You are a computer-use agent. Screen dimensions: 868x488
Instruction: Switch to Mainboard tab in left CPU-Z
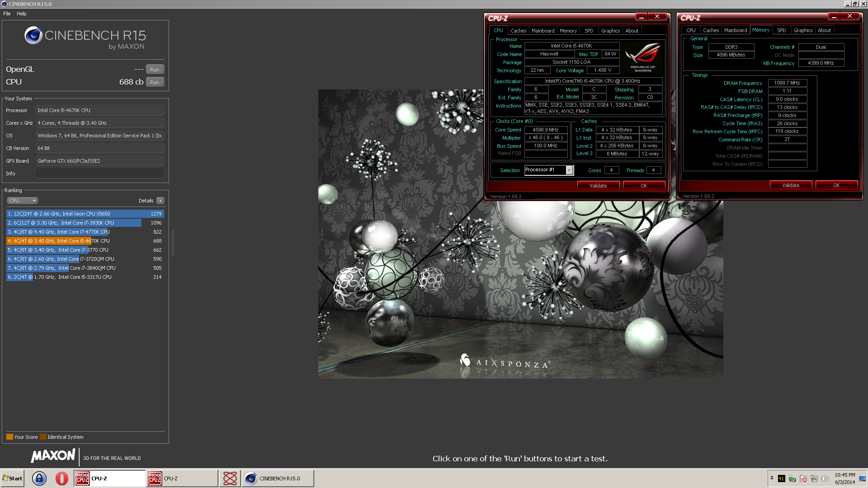543,31
